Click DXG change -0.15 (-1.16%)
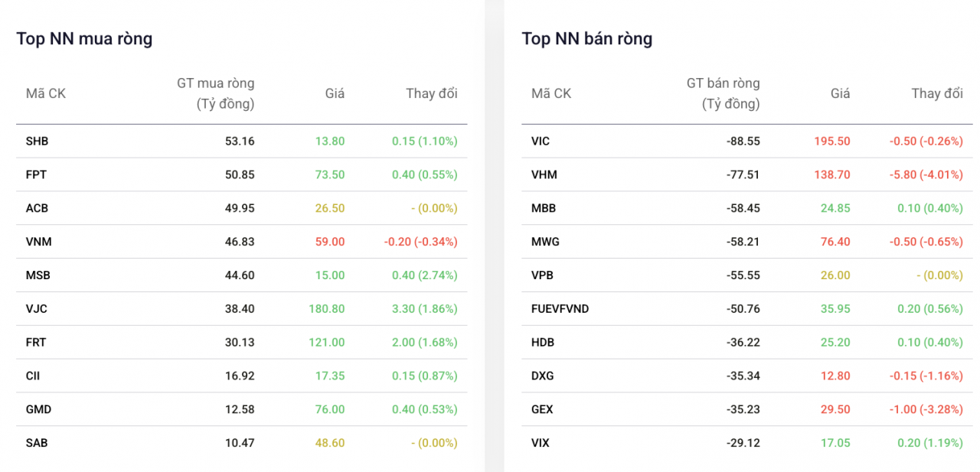Image resolution: width=980 pixels, height=472 pixels. point(926,376)
